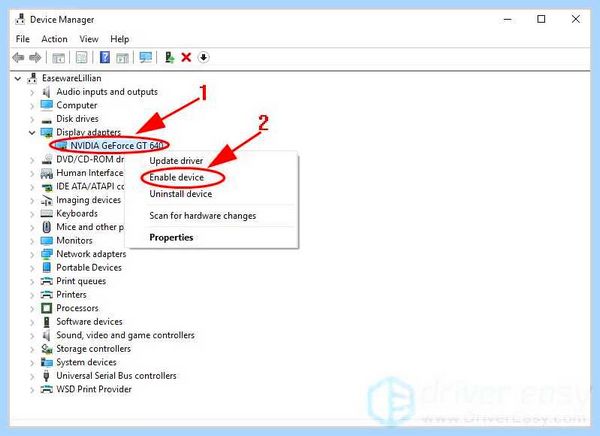Click the Portable Devices category icon

click(46, 267)
